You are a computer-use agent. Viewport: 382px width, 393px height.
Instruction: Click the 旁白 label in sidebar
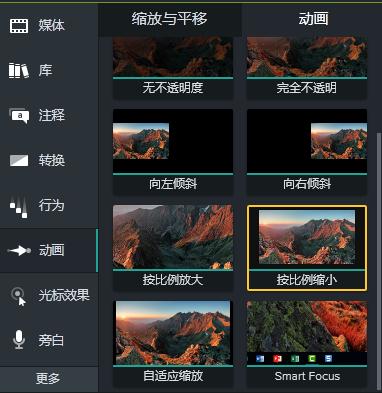point(51,340)
